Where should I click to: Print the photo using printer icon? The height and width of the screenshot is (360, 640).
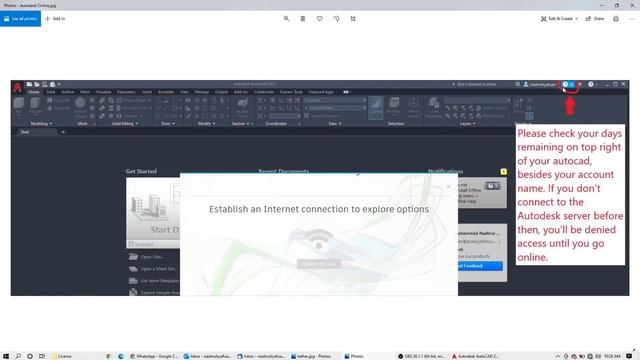[x=616, y=19]
